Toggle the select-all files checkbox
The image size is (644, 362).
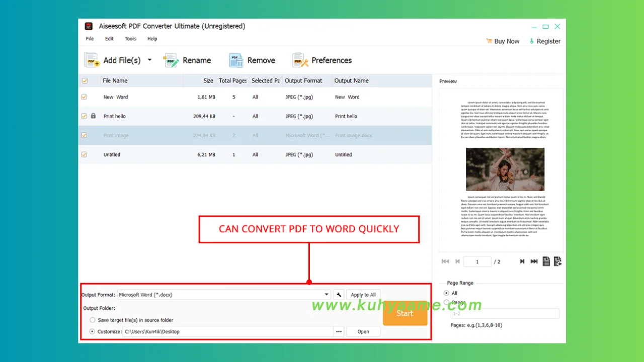pos(85,80)
